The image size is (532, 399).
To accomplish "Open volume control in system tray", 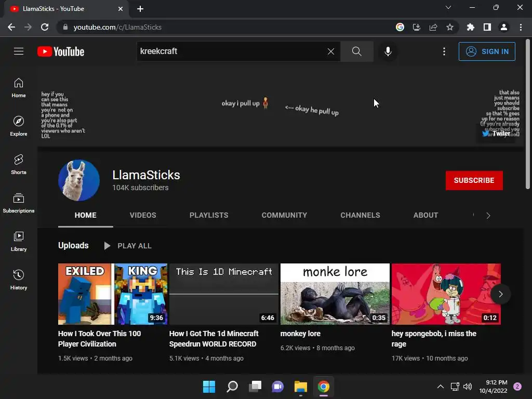I will [468, 387].
